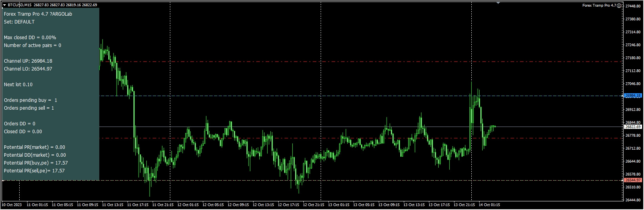This screenshot has width=644, height=210.
Task: Click the 11 Oct 17:15 time axis label
Action: tap(138, 205)
